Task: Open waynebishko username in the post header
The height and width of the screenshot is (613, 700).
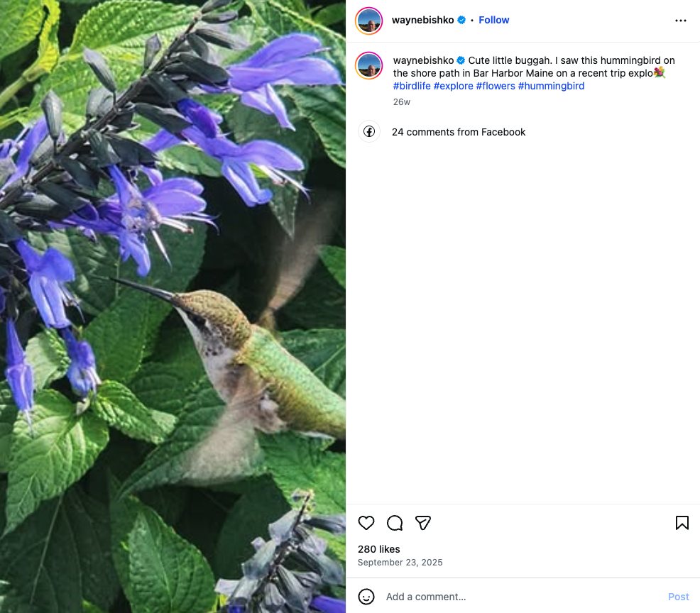Action: pyautogui.click(x=422, y=20)
